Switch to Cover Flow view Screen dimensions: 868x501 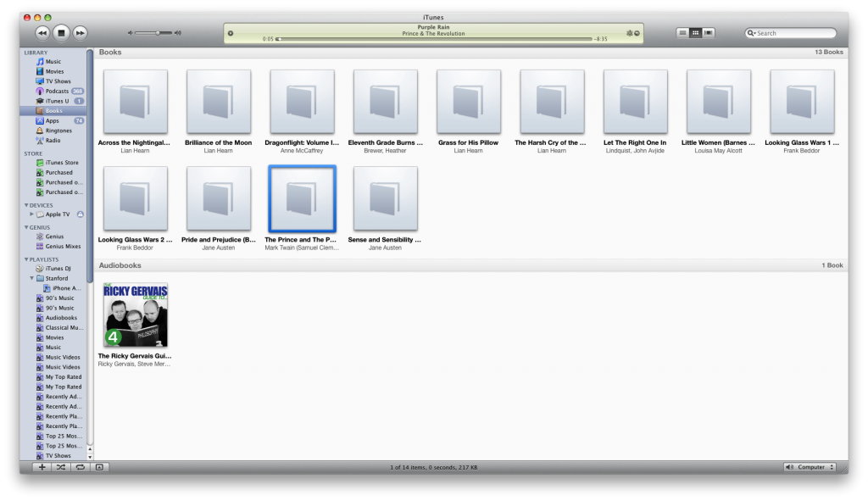coord(708,33)
